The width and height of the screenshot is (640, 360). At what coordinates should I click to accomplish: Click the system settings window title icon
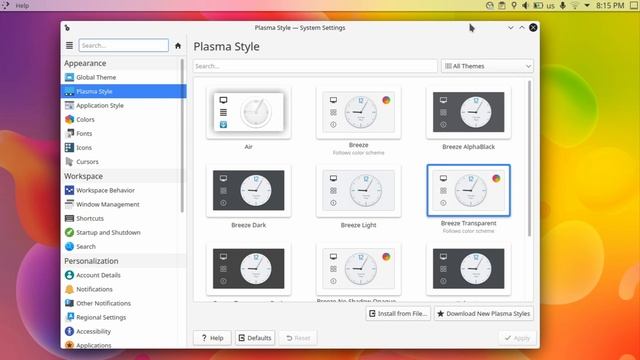(67, 28)
